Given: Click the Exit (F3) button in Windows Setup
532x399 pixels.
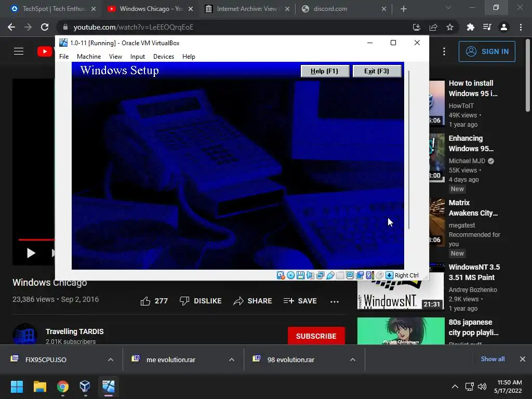Looking at the screenshot, I should click(377, 71).
